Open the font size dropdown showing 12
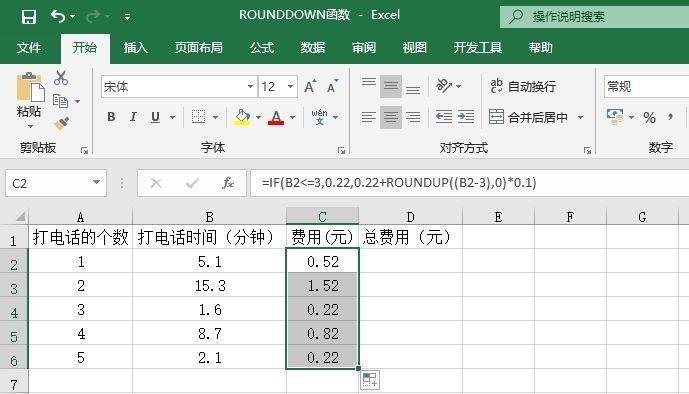The height and width of the screenshot is (394, 689). [290, 87]
